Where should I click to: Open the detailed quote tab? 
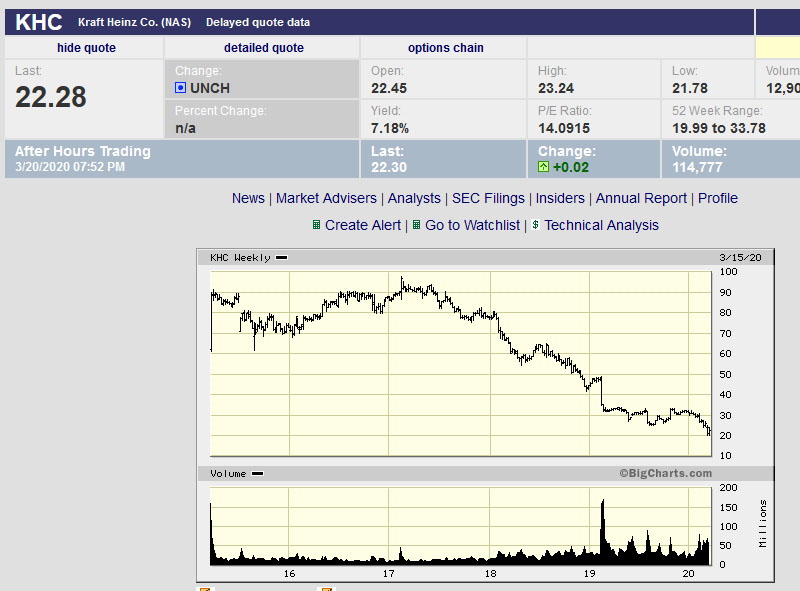264,47
